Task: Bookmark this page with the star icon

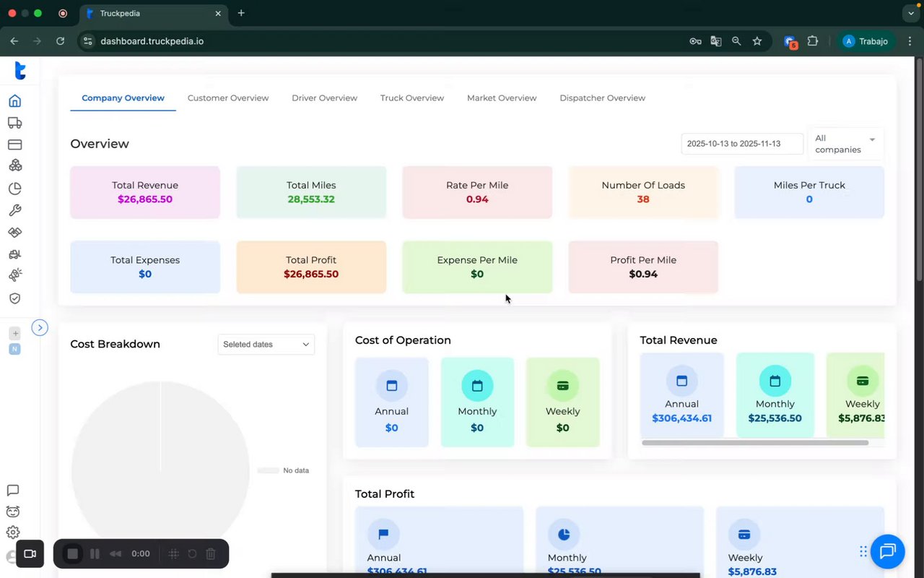Action: point(757,41)
